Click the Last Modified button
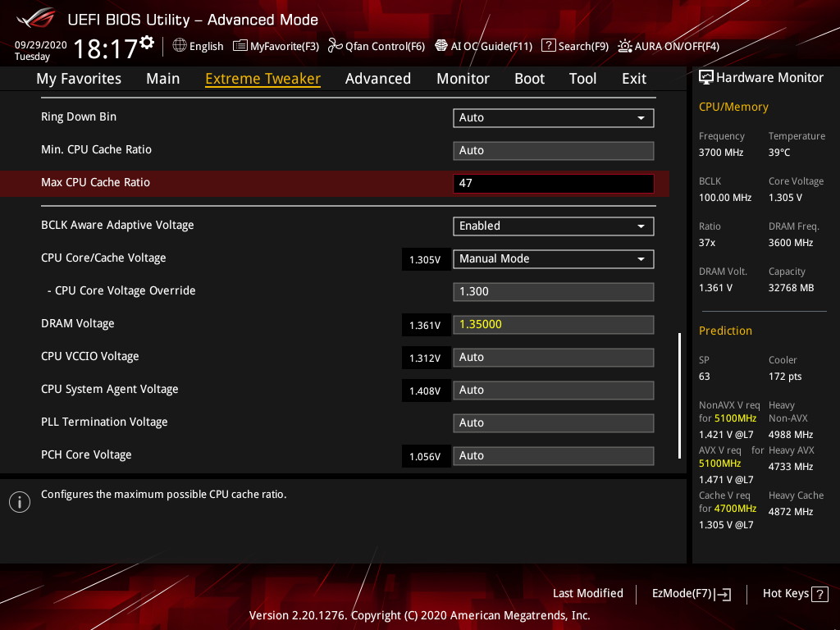The image size is (840, 630). (587, 594)
